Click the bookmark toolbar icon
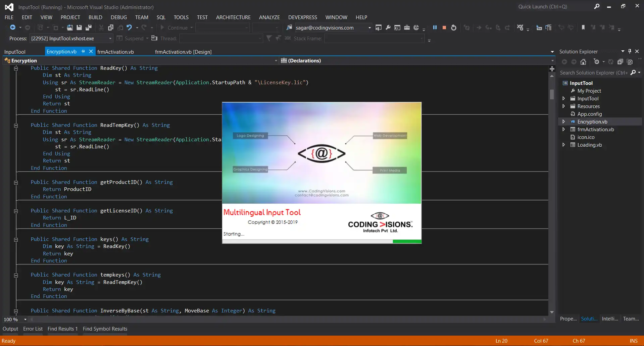The height and width of the screenshot is (346, 644). 583,28
